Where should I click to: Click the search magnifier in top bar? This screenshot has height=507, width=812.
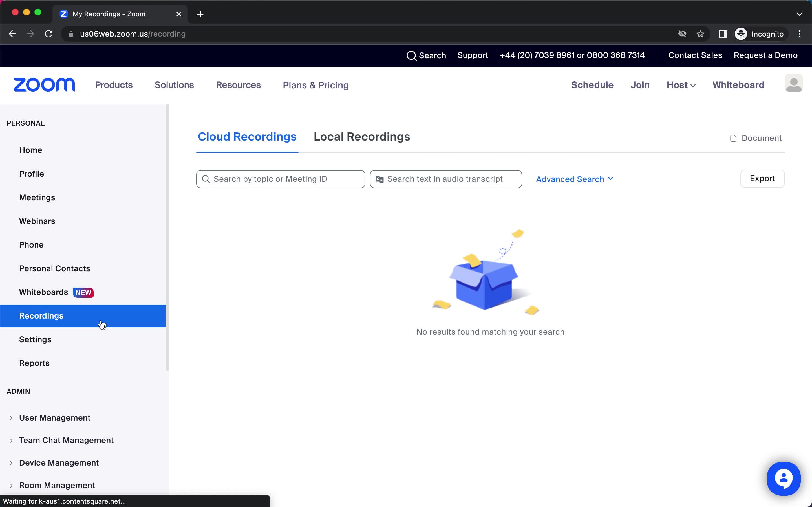[411, 55]
